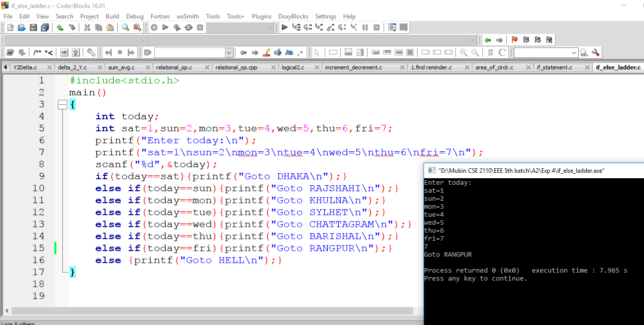Select the Build icon (gear)

tap(154, 27)
